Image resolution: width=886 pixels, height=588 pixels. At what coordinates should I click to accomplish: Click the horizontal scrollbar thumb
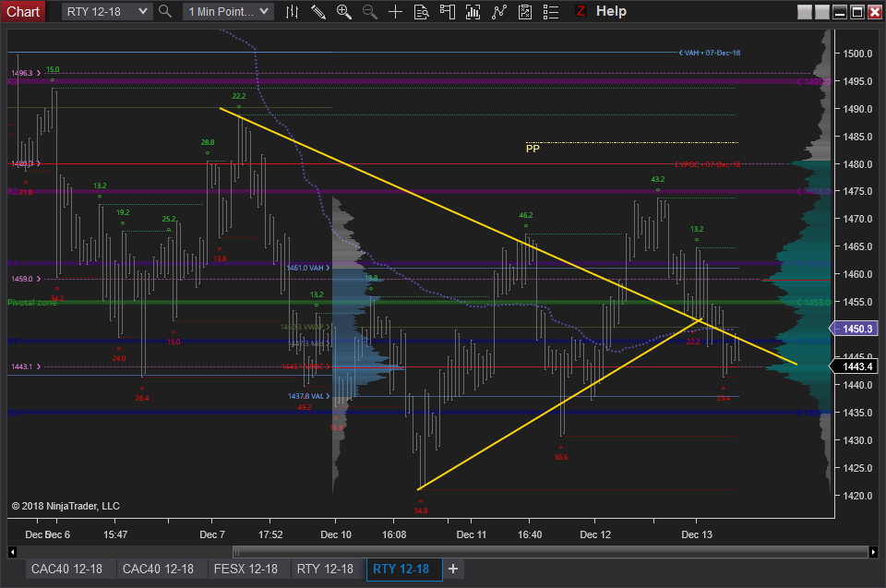(550, 552)
